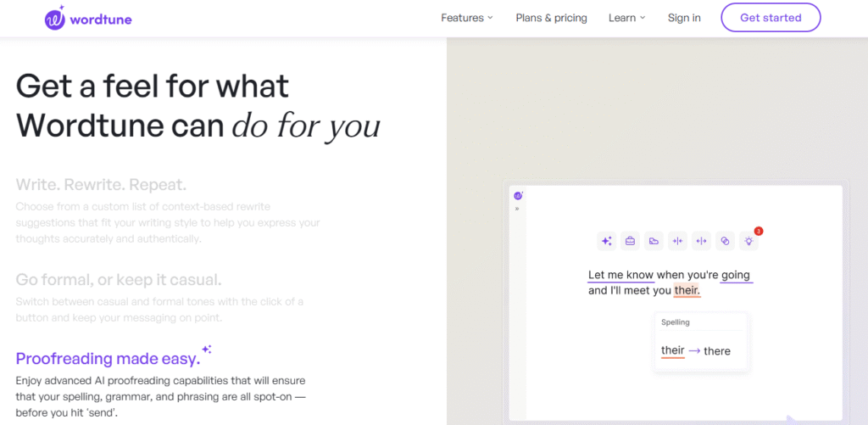This screenshot has width=868, height=425.
Task: Click the Expand text icon
Action: (701, 241)
